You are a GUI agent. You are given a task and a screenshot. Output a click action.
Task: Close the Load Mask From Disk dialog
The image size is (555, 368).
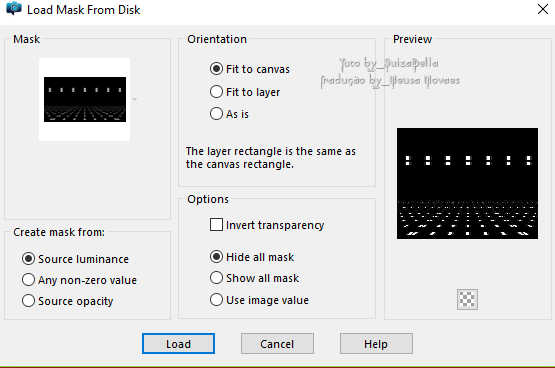[543, 9]
